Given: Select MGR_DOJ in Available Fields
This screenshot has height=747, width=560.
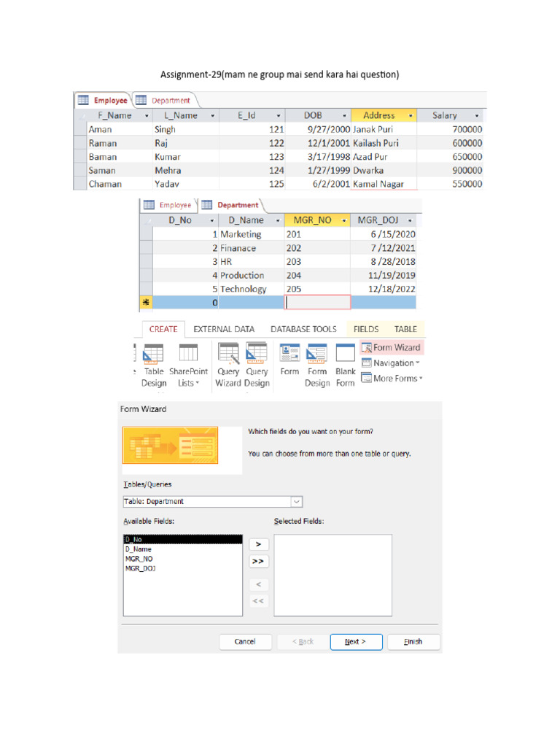Looking at the screenshot, I should tap(183, 568).
